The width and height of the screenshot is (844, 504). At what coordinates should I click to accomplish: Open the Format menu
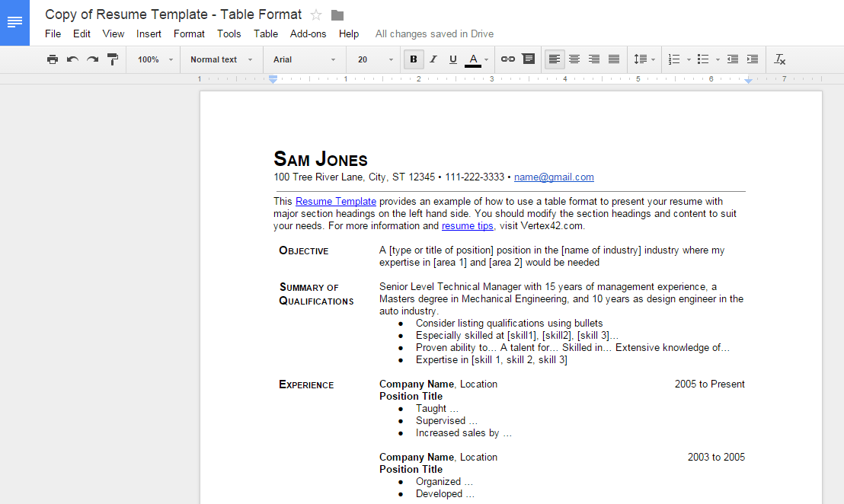(x=189, y=34)
